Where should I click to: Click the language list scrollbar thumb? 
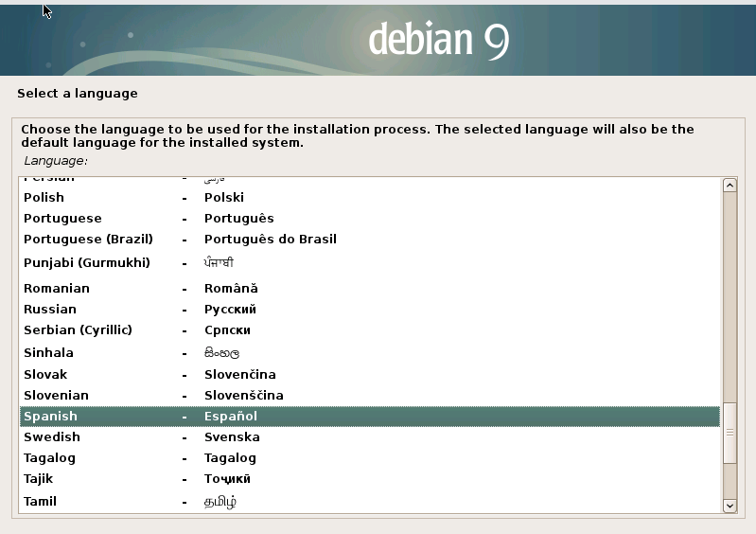coord(730,433)
